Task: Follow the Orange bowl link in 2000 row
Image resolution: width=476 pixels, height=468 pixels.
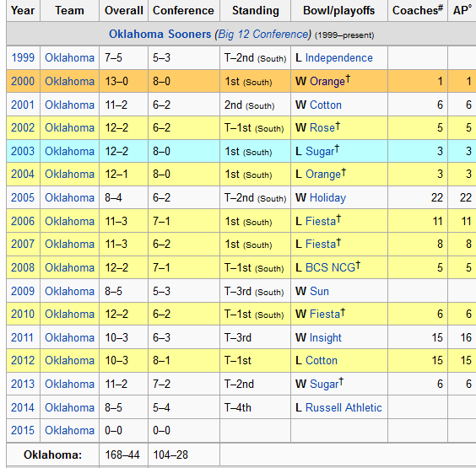Action: coord(327,82)
